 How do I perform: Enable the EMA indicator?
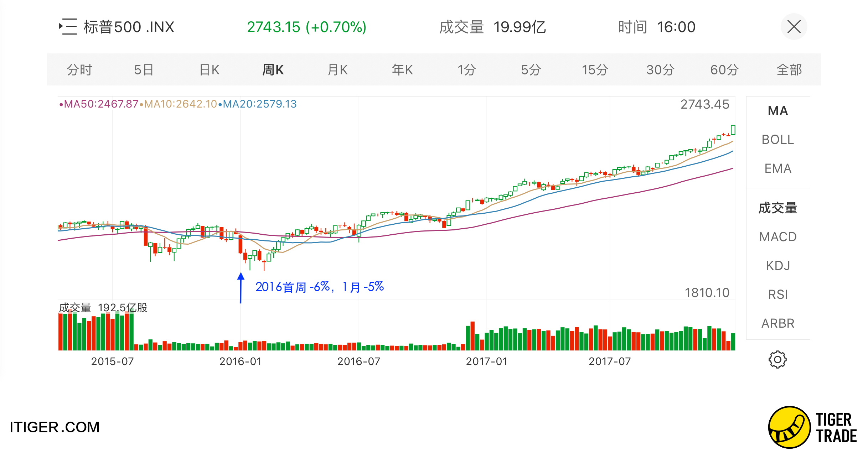pyautogui.click(x=777, y=168)
